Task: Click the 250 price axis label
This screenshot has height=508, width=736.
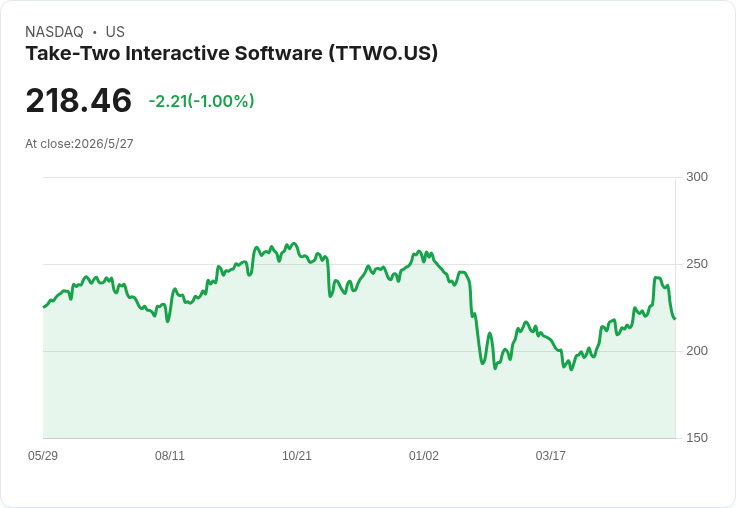Action: pos(697,264)
